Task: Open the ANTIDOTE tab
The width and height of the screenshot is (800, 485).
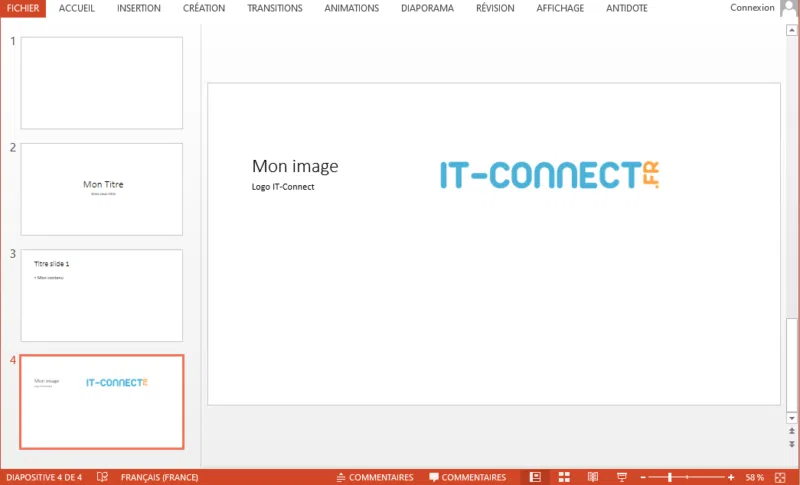Action: 627,8
